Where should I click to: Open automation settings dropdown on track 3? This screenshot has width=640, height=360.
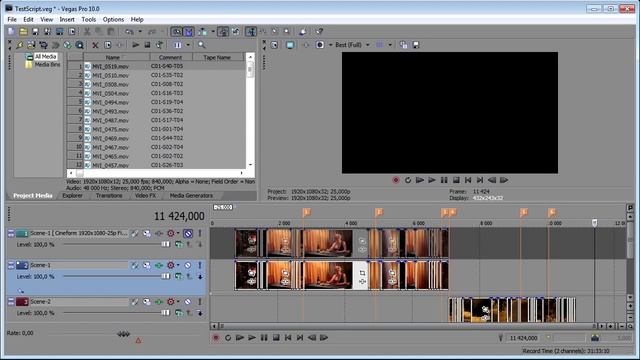[x=178, y=302]
